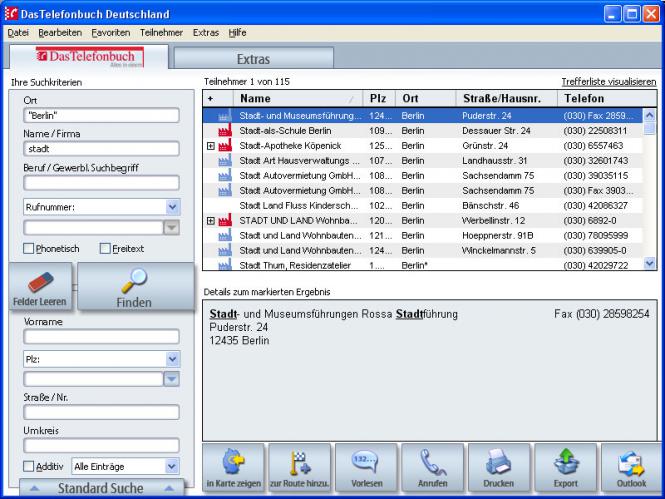
Task: Click the 'in Karte zeigen' map icon
Action: pyautogui.click(x=234, y=462)
